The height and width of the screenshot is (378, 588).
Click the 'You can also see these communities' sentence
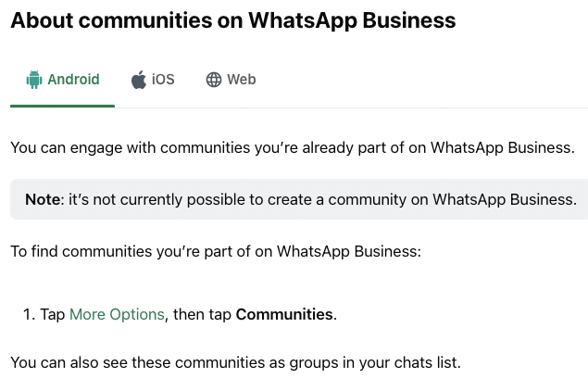tap(235, 362)
